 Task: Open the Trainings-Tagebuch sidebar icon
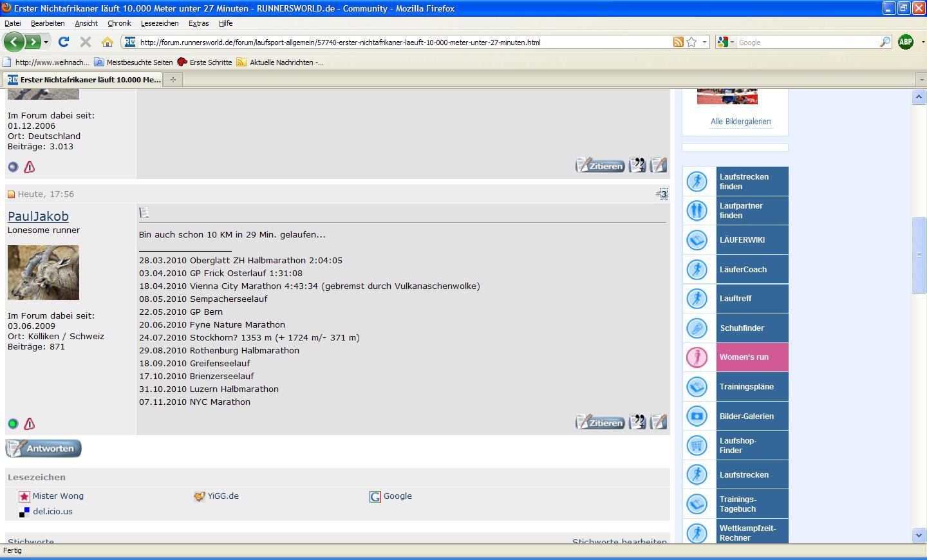coord(697,504)
